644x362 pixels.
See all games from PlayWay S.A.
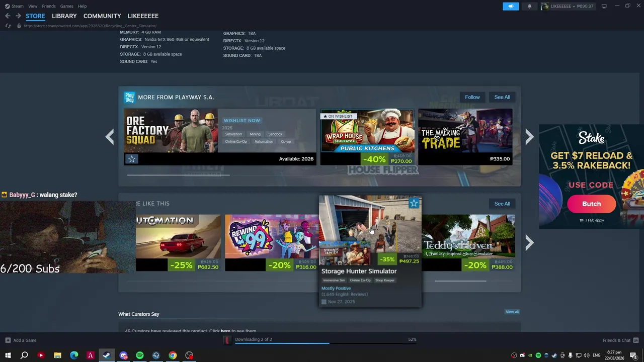(502, 97)
